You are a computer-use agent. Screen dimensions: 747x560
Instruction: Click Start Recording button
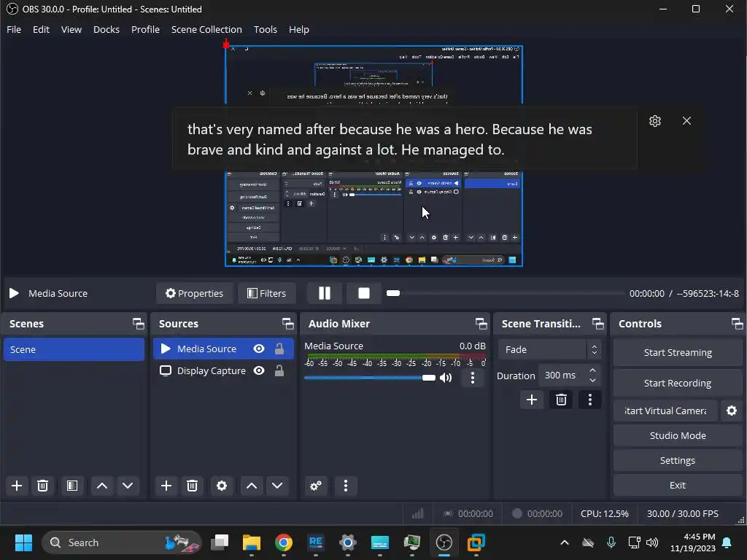pos(678,383)
